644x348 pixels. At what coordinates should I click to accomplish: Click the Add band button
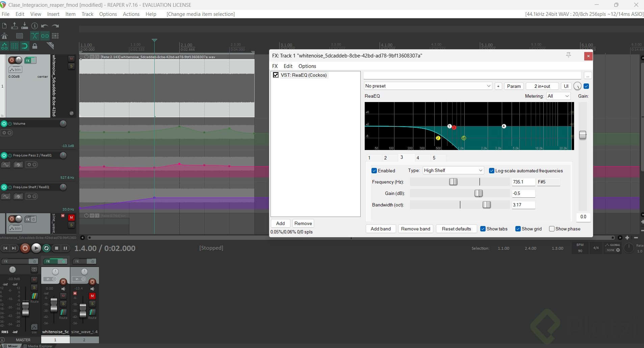pyautogui.click(x=381, y=229)
